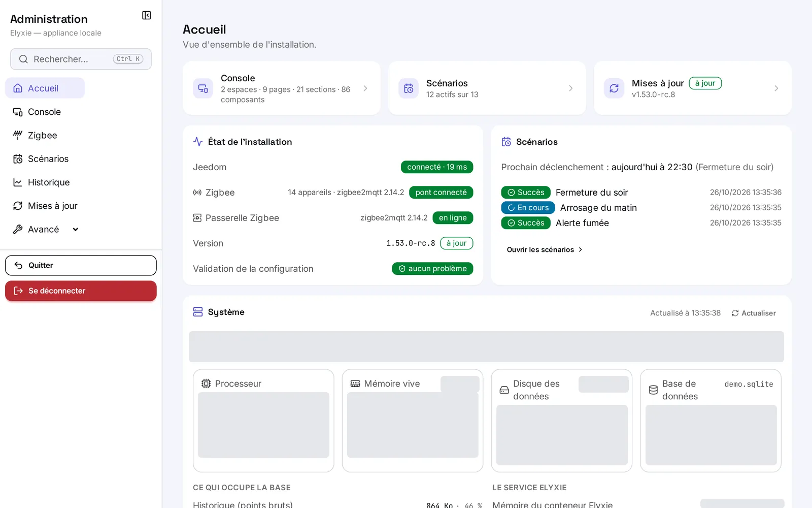Open Mises à jour card chevron
This screenshot has width=812, height=508.
[776, 88]
